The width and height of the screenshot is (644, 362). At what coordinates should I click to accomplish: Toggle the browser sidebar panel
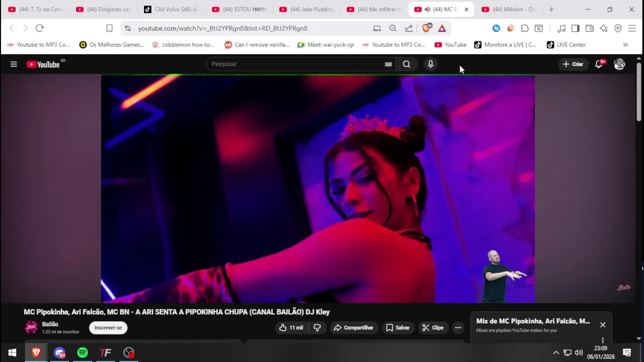[575, 29]
